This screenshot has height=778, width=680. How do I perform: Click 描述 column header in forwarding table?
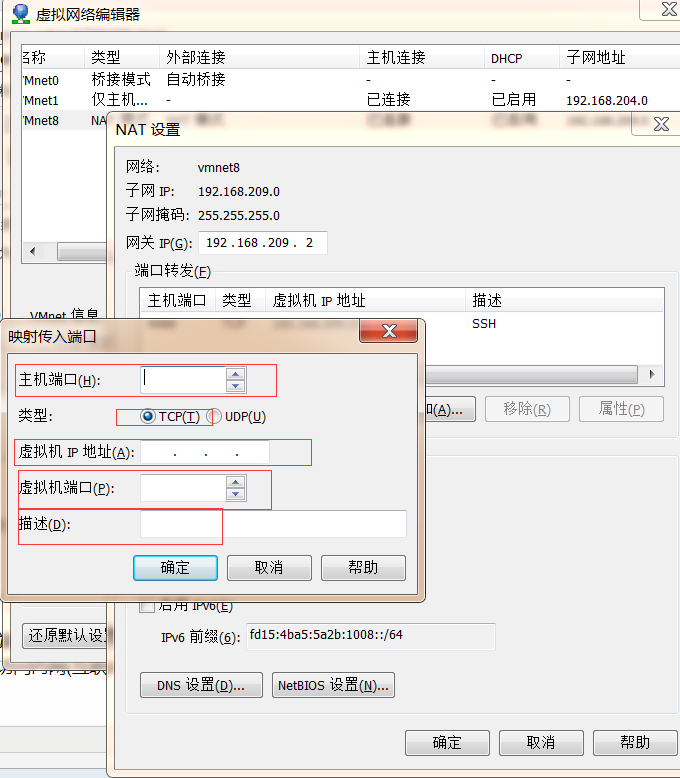[x=564, y=300]
